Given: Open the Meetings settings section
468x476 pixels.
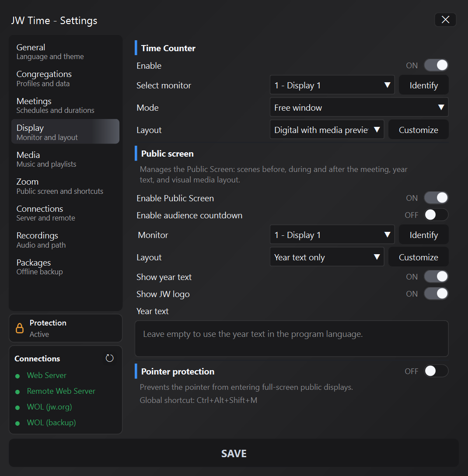Looking at the screenshot, I should [x=65, y=105].
